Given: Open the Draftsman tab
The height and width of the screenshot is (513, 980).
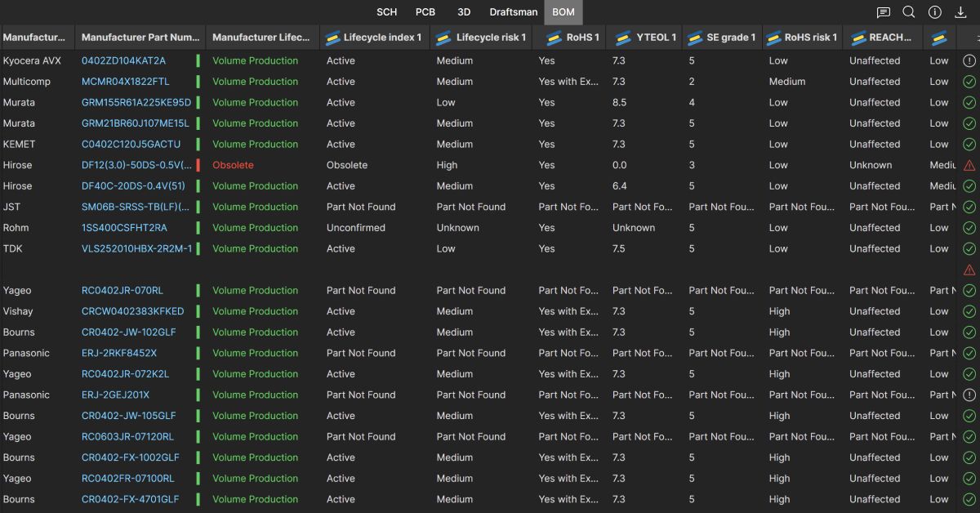Looking at the screenshot, I should (513, 12).
